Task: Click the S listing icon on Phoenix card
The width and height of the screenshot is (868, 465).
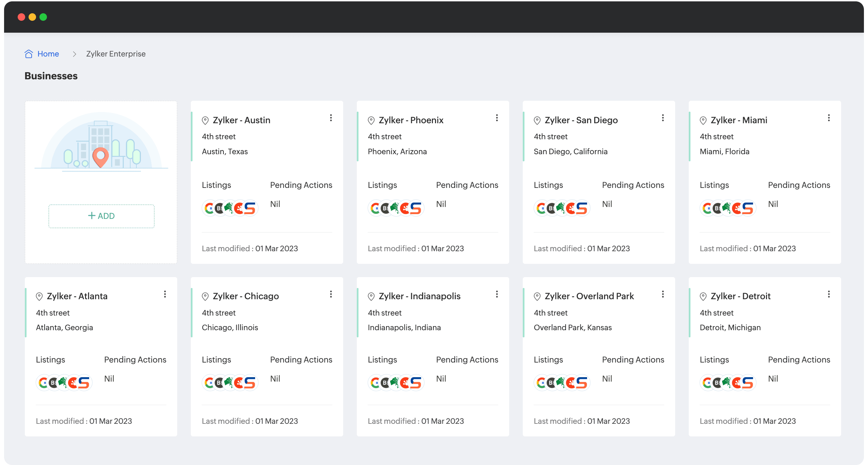Action: (416, 208)
